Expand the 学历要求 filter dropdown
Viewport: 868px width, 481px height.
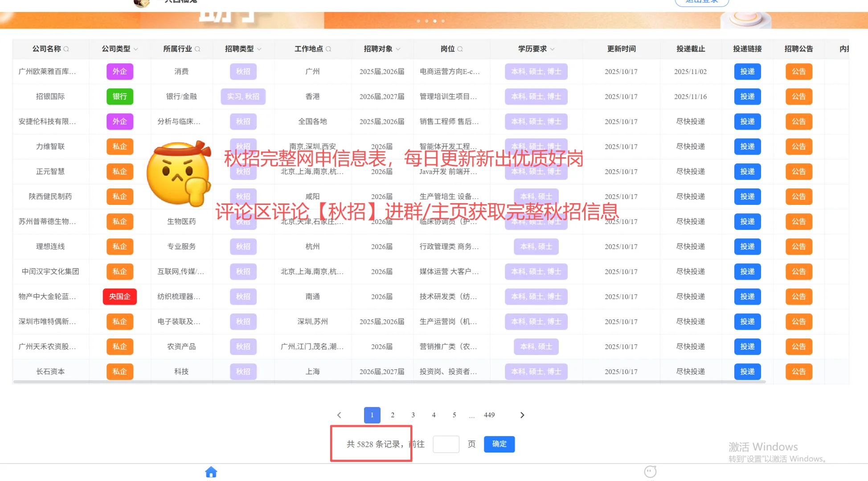[553, 49]
